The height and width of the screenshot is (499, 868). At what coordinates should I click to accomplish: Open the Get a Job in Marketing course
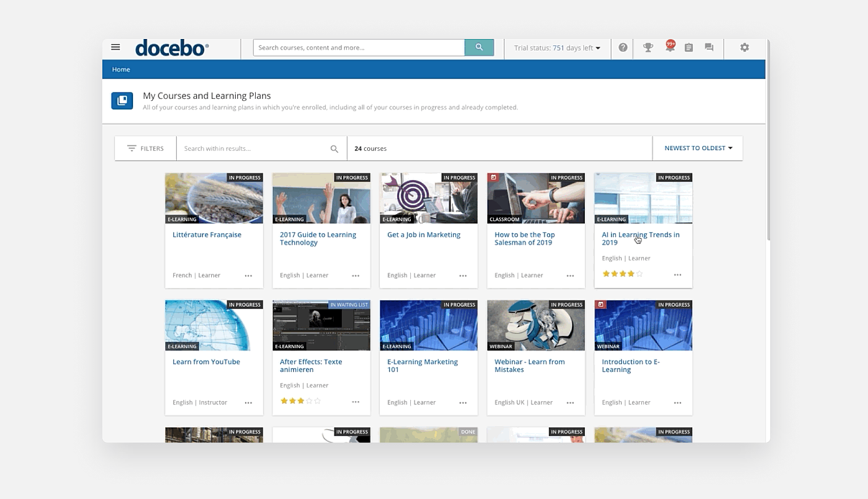pos(423,235)
